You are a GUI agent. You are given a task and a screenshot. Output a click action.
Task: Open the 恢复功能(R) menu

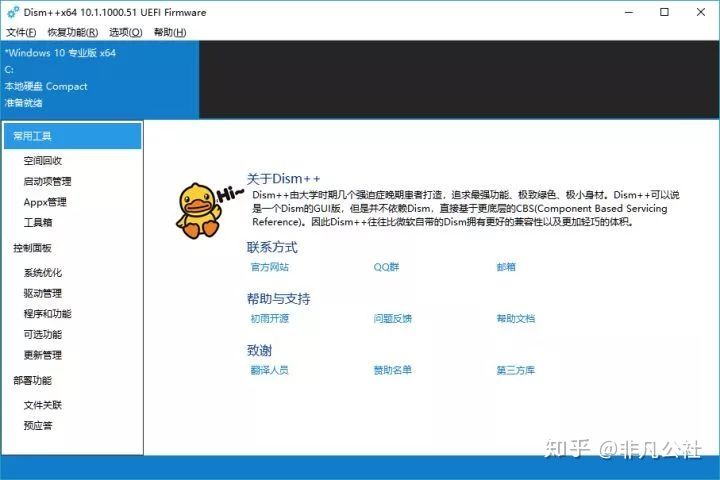click(x=73, y=32)
